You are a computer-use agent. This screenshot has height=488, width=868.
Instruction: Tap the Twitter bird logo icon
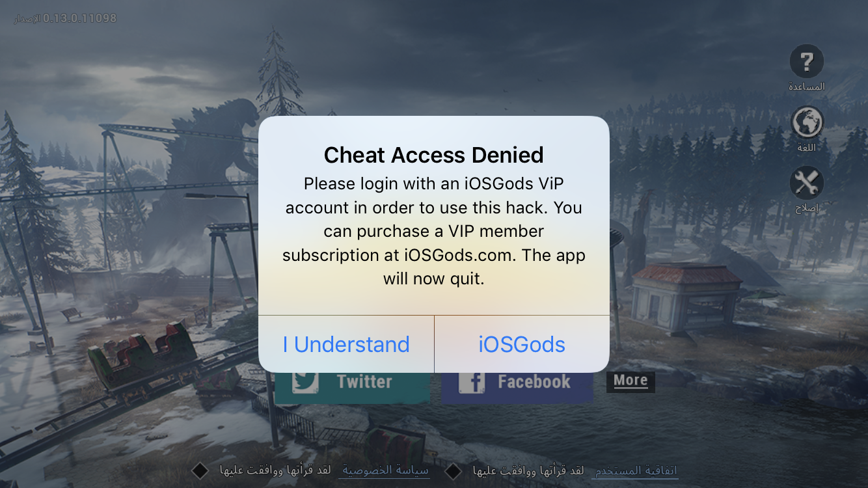305,381
